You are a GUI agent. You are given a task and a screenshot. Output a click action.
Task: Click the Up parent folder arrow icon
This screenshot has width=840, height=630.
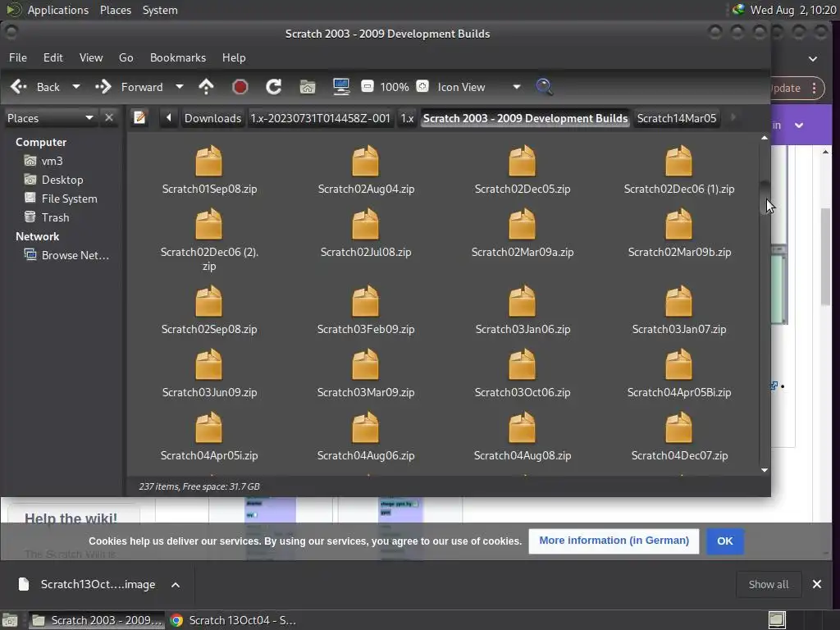coord(206,87)
